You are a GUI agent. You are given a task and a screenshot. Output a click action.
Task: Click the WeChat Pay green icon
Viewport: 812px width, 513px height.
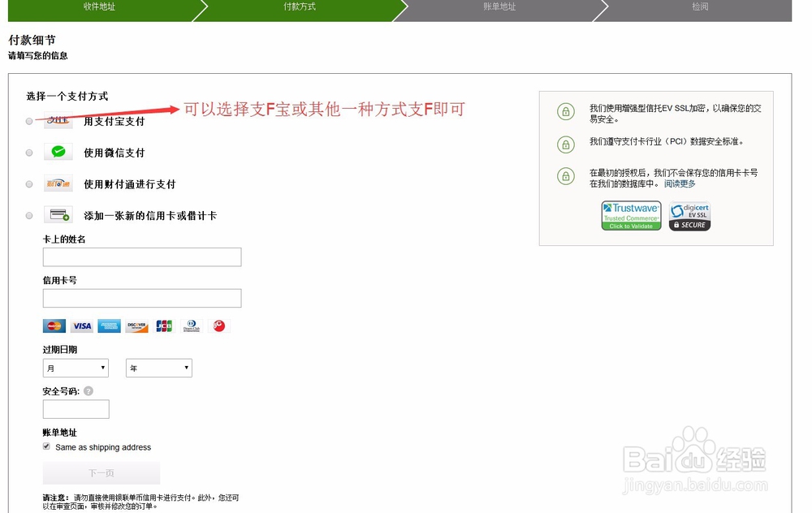[x=57, y=151]
